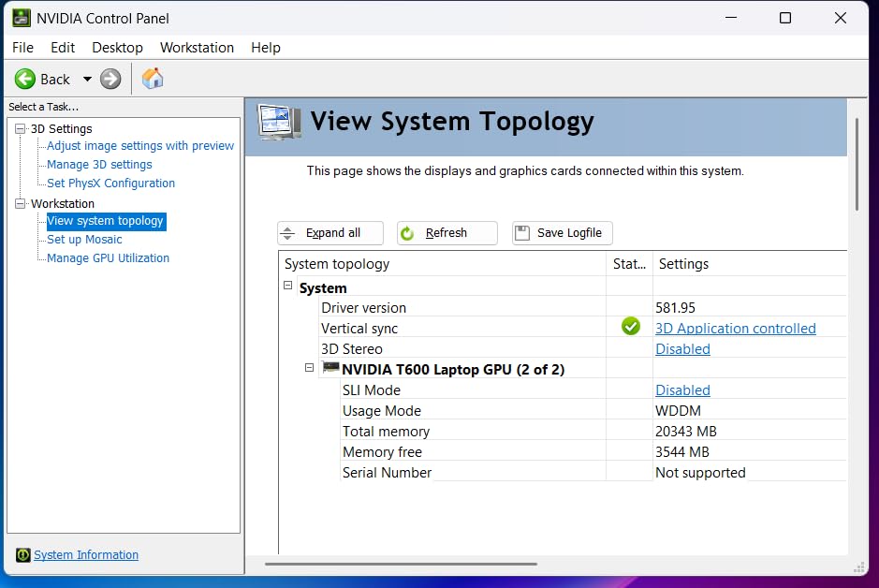Click the green Back arrow icon
The height and width of the screenshot is (588, 879).
(25, 79)
